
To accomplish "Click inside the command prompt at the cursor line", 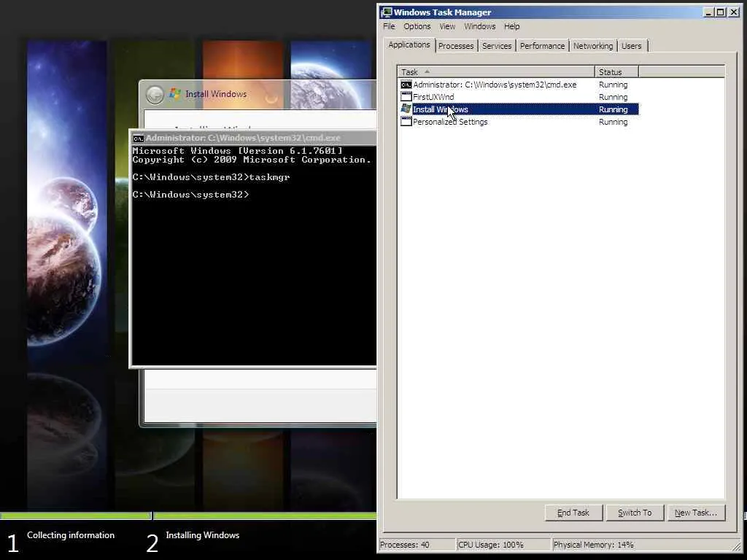I will pos(190,194).
